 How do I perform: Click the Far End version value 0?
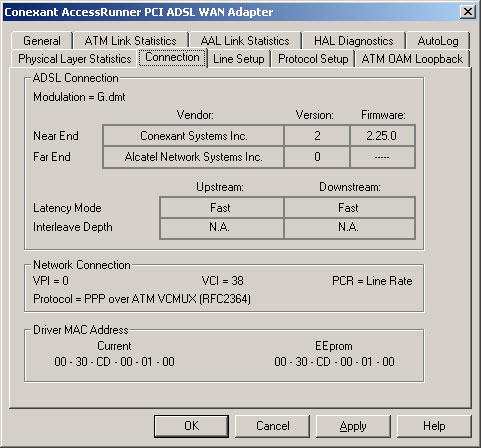coord(317,157)
